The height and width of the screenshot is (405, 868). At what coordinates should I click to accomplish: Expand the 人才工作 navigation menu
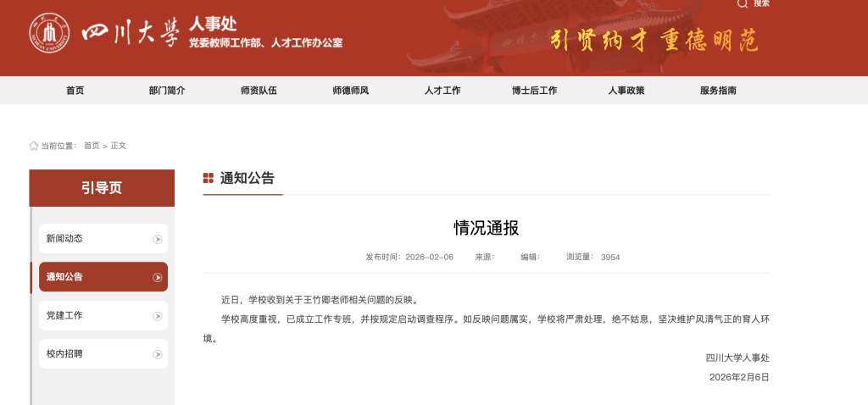(x=442, y=91)
